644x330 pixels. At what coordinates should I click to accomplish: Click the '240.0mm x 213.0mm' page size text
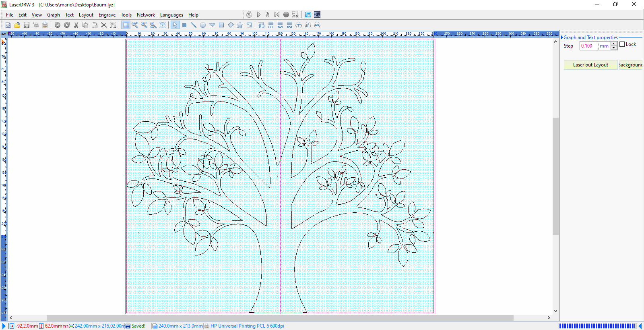coord(181,326)
